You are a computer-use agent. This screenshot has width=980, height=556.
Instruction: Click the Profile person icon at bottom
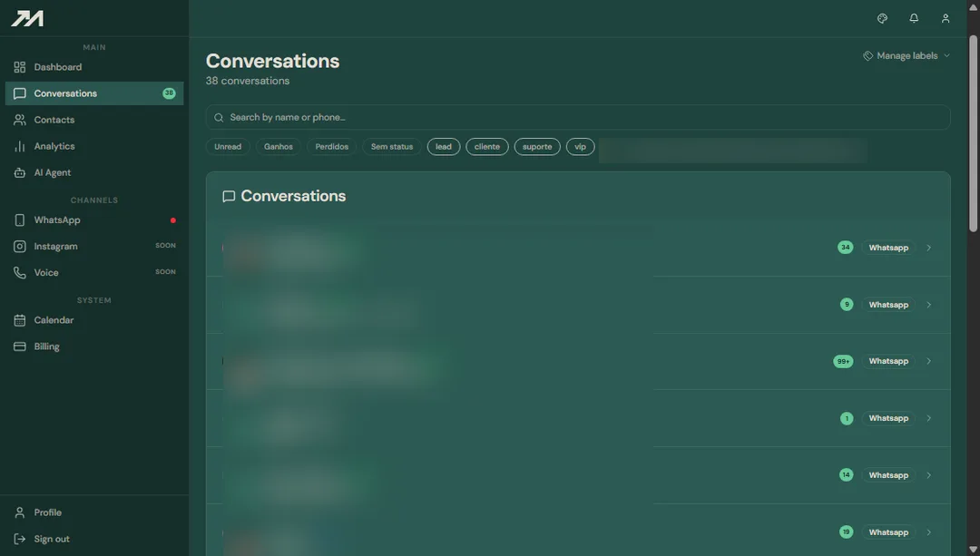coord(19,512)
